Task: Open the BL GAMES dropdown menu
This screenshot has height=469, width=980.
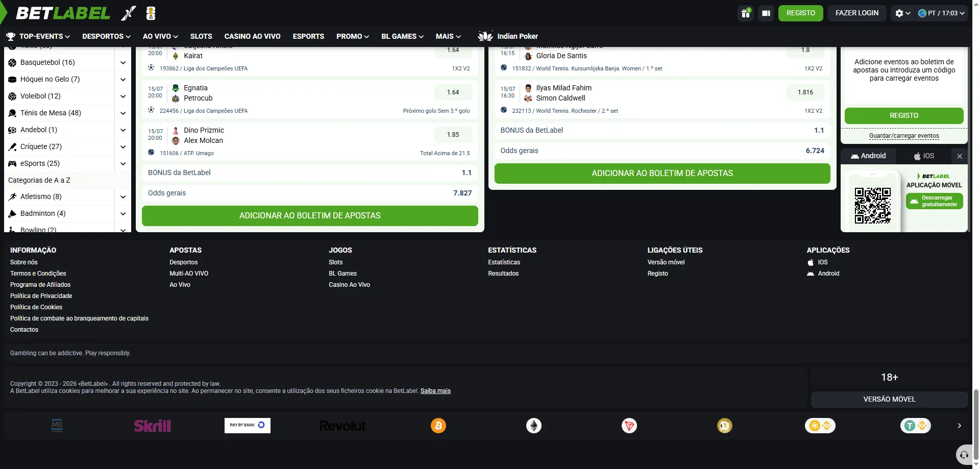Action: [402, 36]
